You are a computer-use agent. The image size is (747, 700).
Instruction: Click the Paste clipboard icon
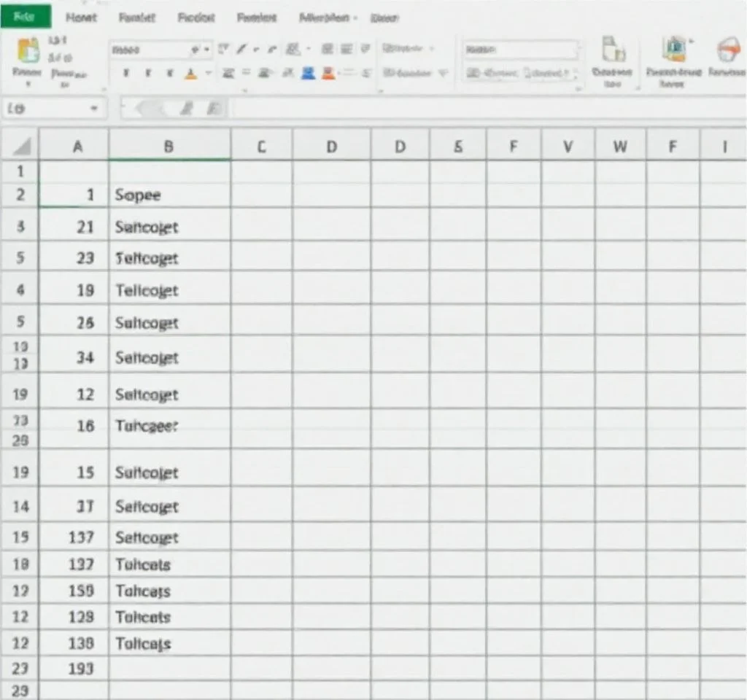28,52
